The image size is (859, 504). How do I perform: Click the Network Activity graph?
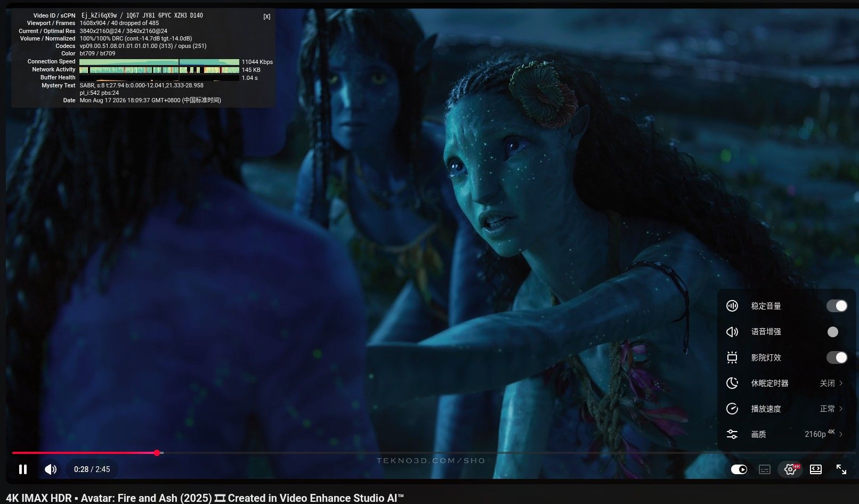(x=159, y=70)
